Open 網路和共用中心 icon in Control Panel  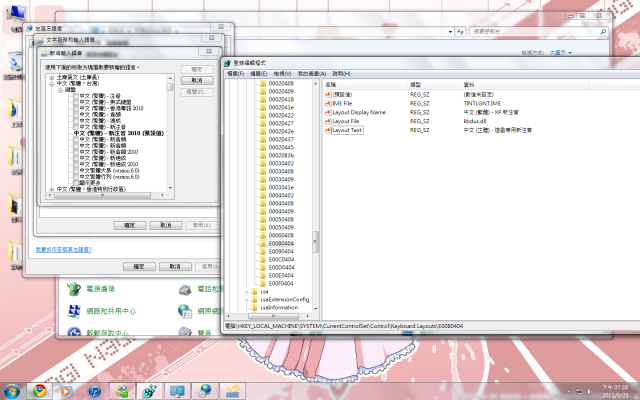point(74,311)
